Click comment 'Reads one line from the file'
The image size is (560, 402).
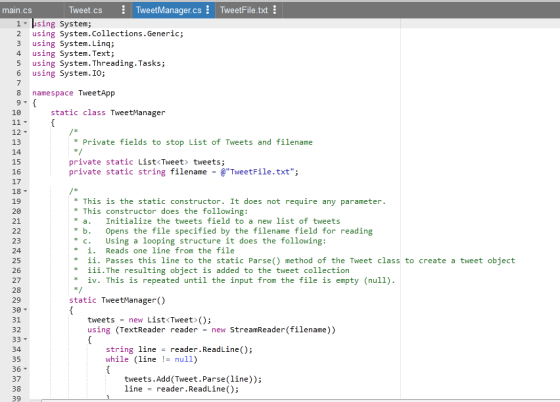tap(170, 251)
